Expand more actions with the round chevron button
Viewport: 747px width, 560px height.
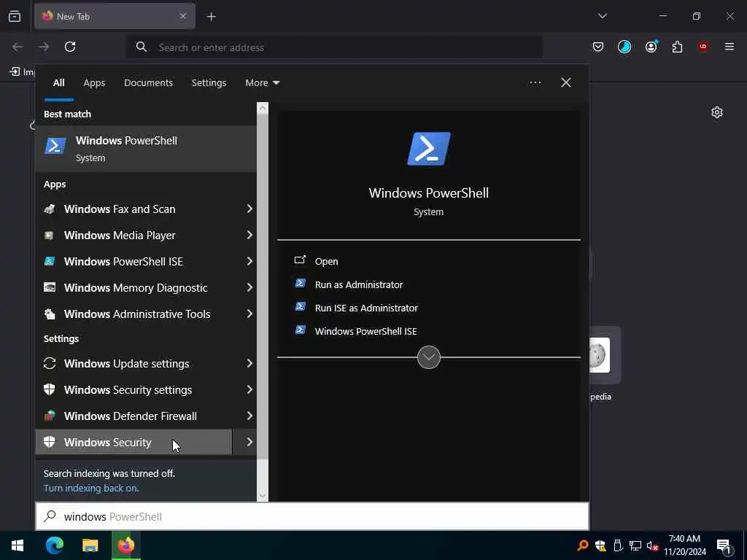(x=429, y=357)
